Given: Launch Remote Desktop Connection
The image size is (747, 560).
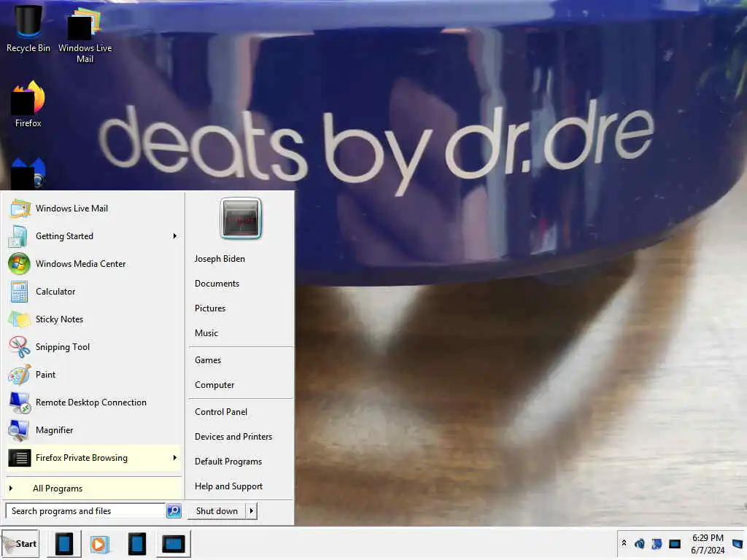Looking at the screenshot, I should 93,402.
